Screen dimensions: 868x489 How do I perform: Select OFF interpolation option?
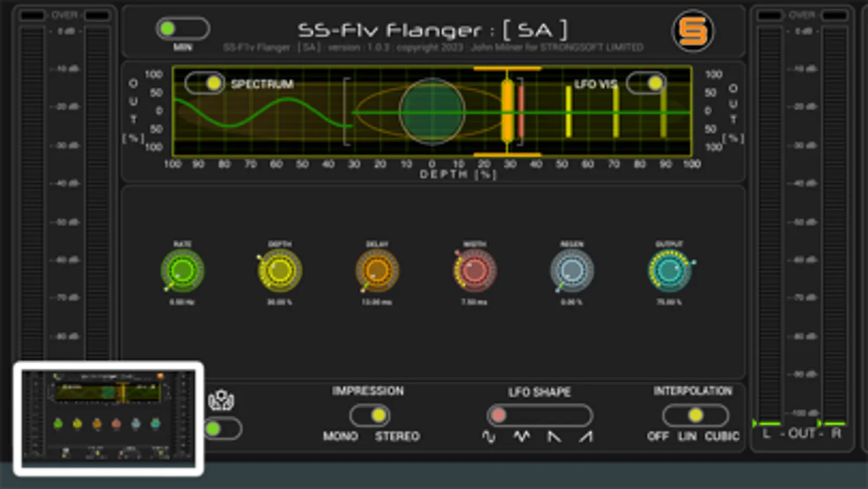click(658, 436)
